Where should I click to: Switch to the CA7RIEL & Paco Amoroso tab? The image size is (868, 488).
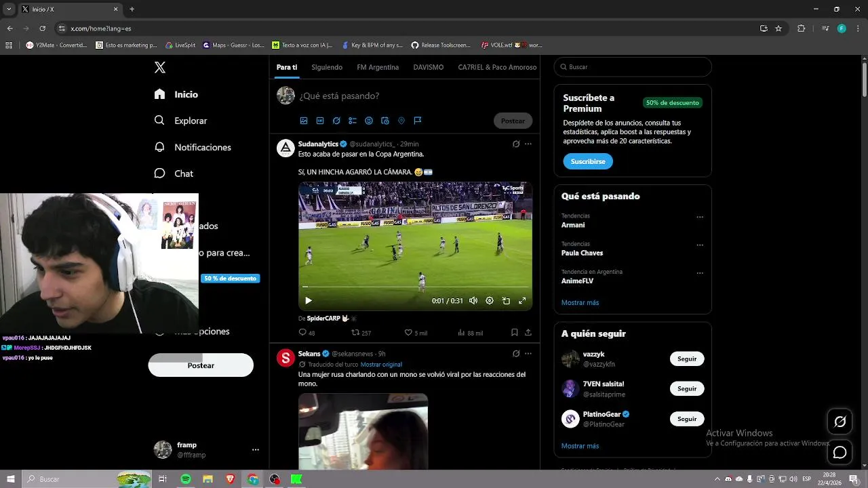[x=497, y=67]
